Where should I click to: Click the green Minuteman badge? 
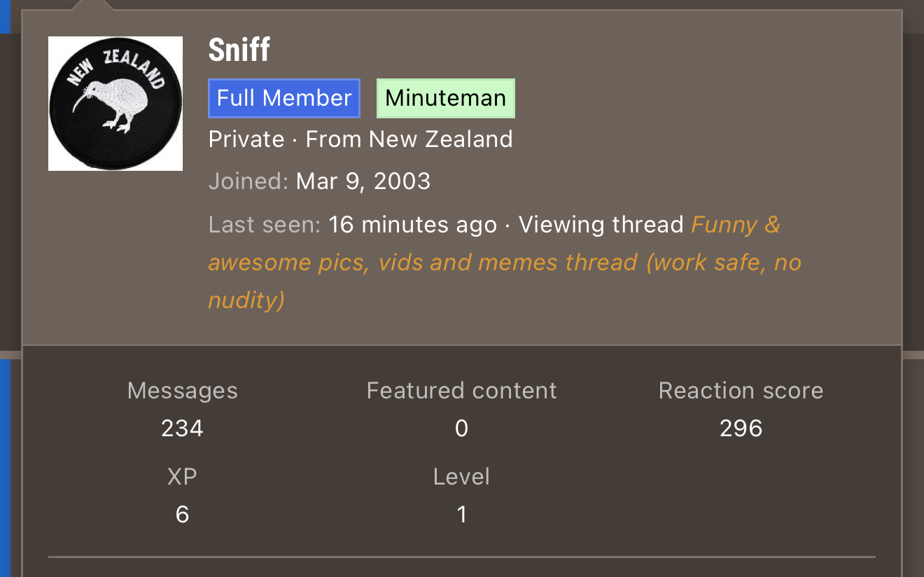click(x=446, y=98)
